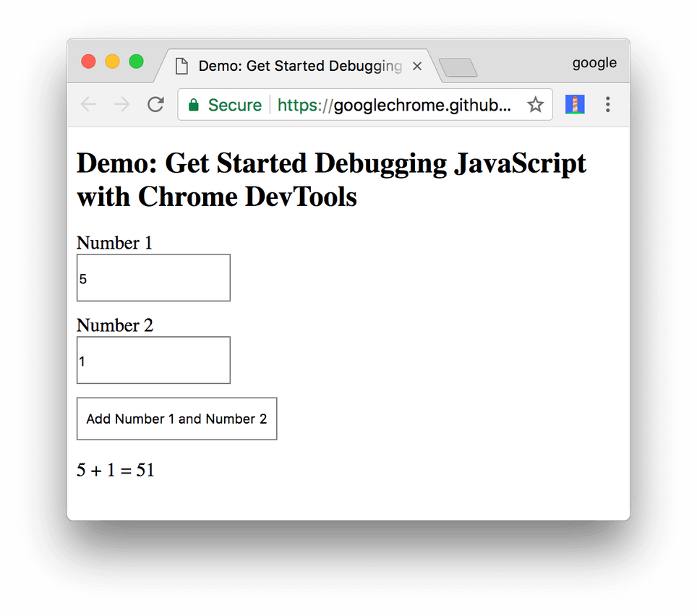Open Chrome's three-dot menu

[x=607, y=104]
